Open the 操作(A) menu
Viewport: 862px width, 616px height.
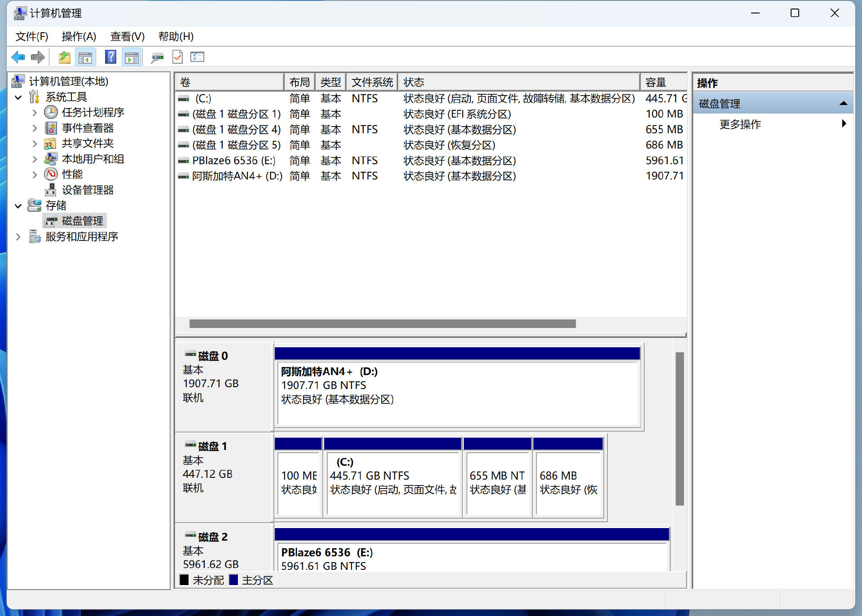point(79,36)
